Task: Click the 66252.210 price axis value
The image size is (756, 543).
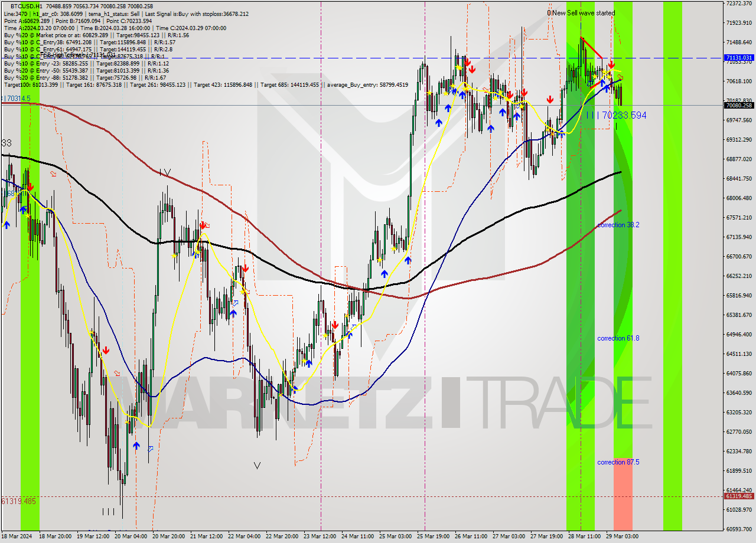Action: [739, 276]
